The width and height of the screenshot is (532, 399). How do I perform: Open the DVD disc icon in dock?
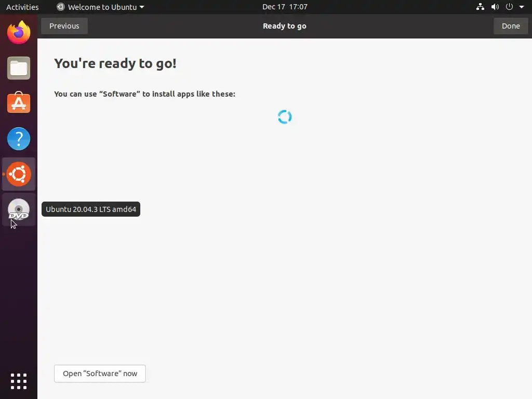(19, 210)
